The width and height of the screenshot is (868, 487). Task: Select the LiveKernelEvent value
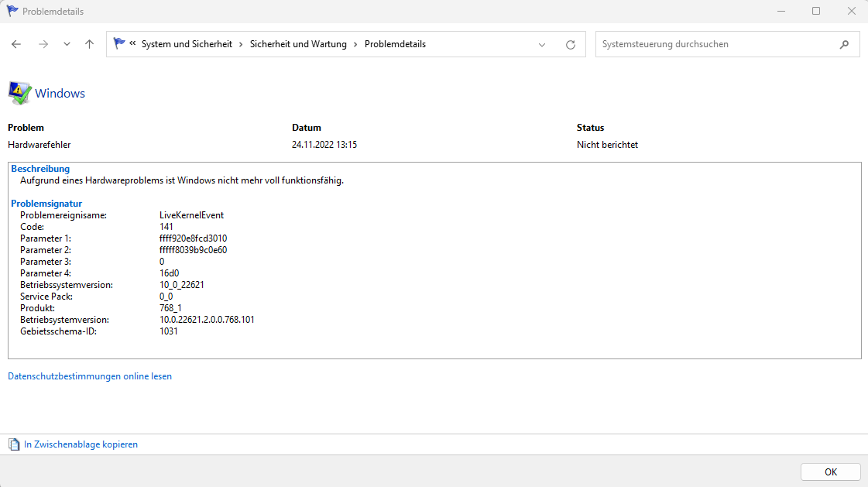pyautogui.click(x=191, y=215)
